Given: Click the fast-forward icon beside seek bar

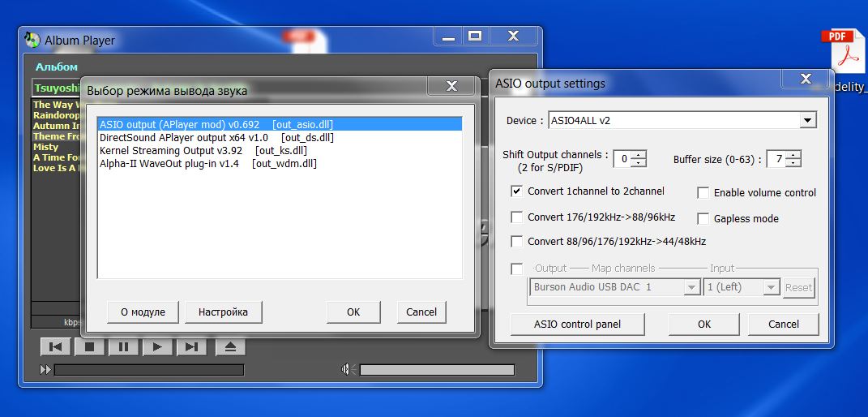Looking at the screenshot, I should 45,369.
